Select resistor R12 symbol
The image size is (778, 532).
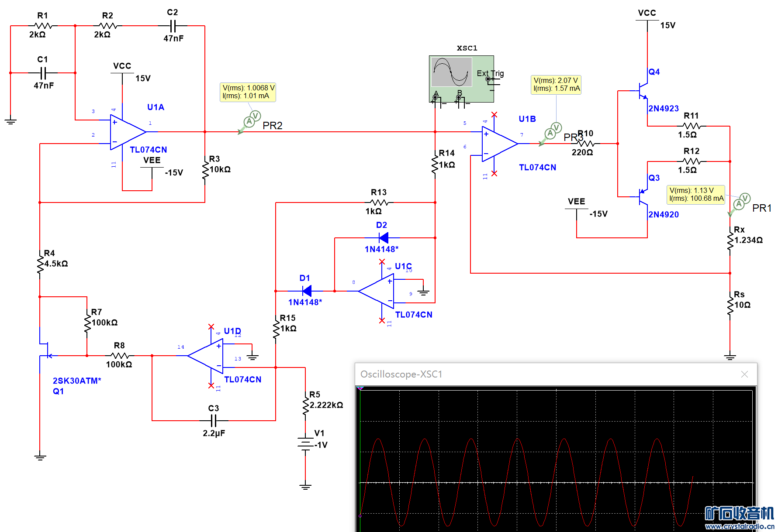[x=692, y=161]
